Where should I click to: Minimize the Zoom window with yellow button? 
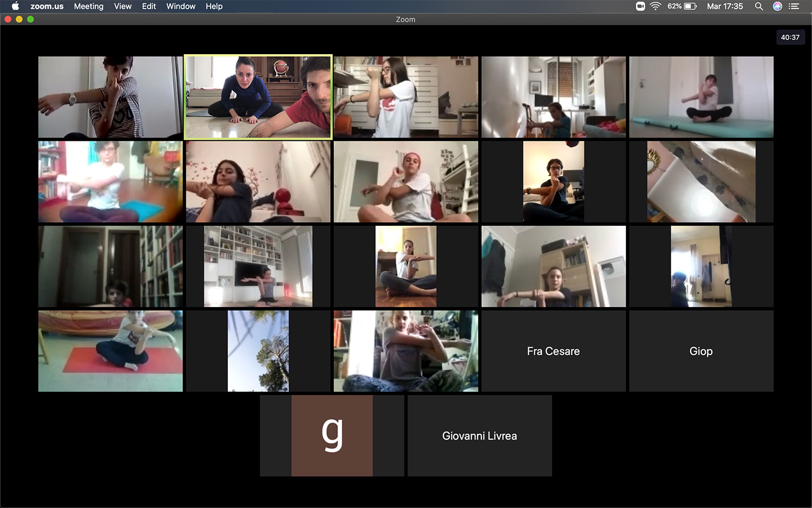pyautogui.click(x=19, y=19)
